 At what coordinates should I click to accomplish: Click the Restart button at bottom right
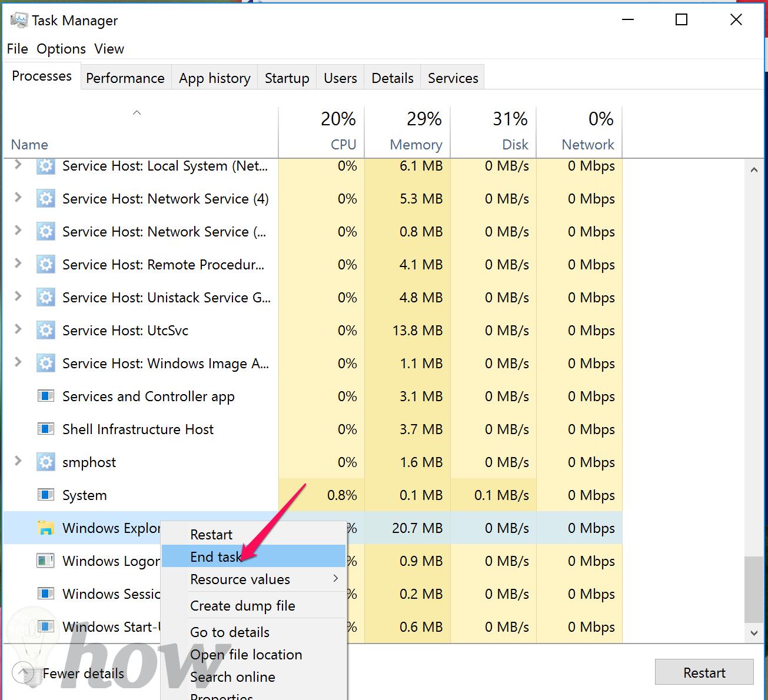click(x=704, y=672)
